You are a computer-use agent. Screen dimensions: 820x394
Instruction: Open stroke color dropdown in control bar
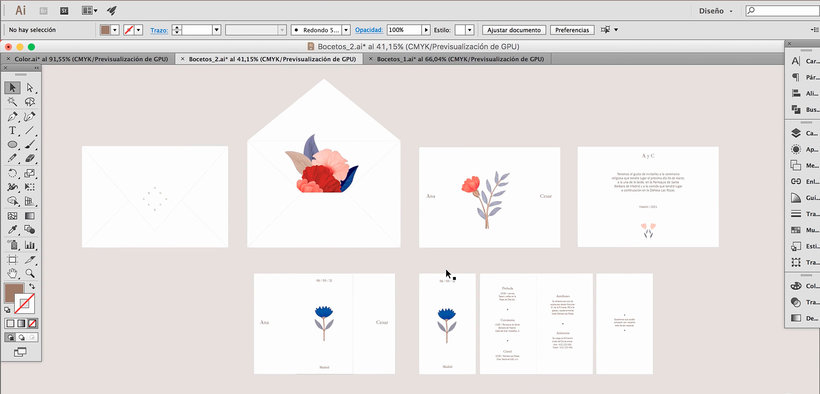139,30
